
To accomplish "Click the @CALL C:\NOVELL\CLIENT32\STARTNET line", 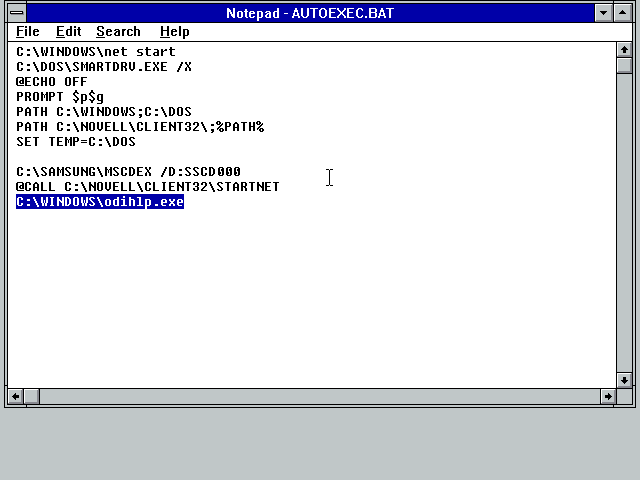I will pyautogui.click(x=147, y=187).
